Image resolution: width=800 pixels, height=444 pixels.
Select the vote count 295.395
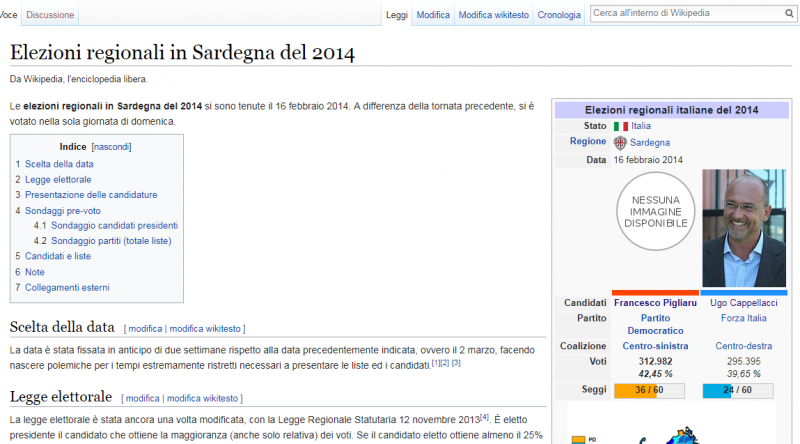click(743, 361)
